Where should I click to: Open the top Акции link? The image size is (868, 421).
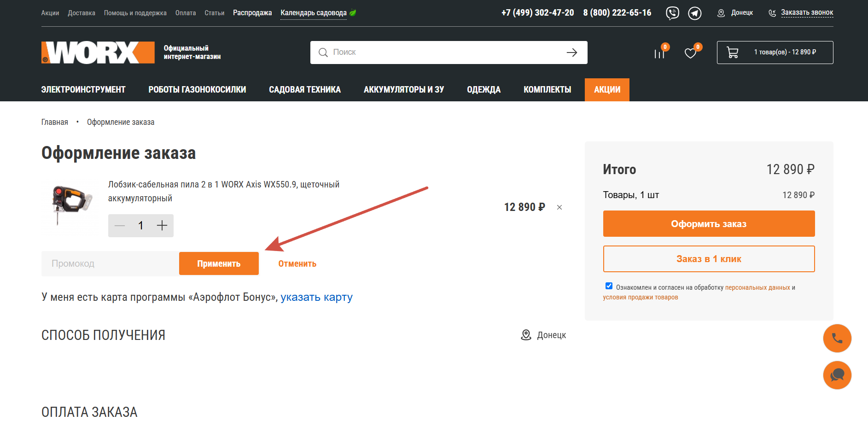(x=50, y=13)
